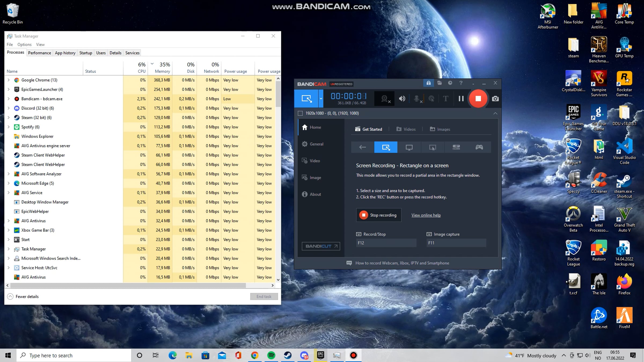
Task: Open Bandicam recording mode dropdown arrow
Action: tap(321, 99)
